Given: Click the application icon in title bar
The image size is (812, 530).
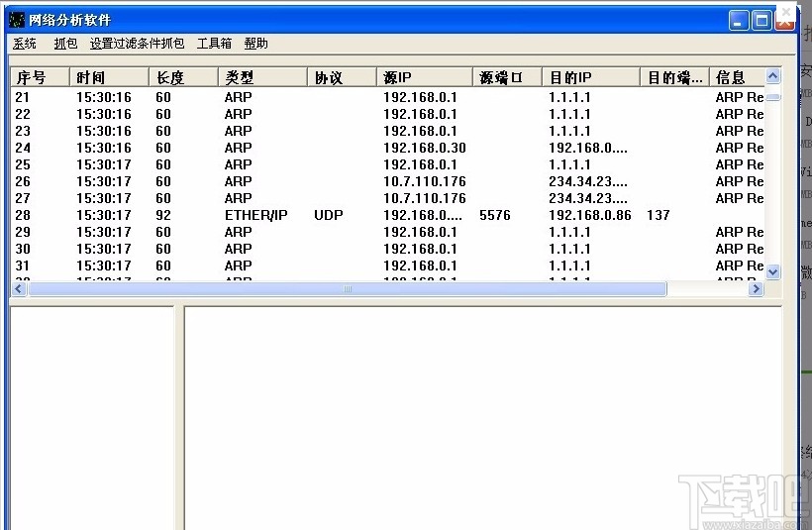Looking at the screenshot, I should (17, 20).
